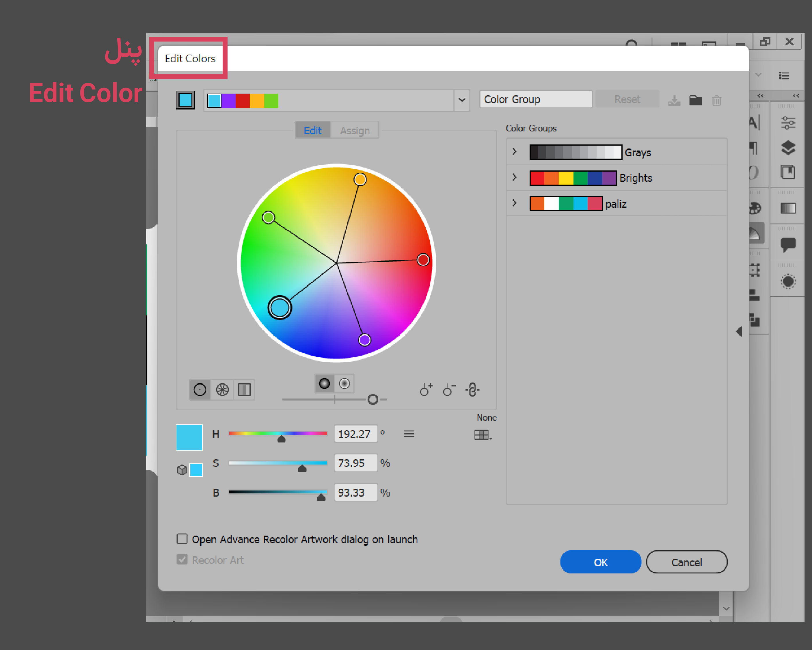The height and width of the screenshot is (650, 812).
Task: Select the color bars display icon
Action: (244, 390)
